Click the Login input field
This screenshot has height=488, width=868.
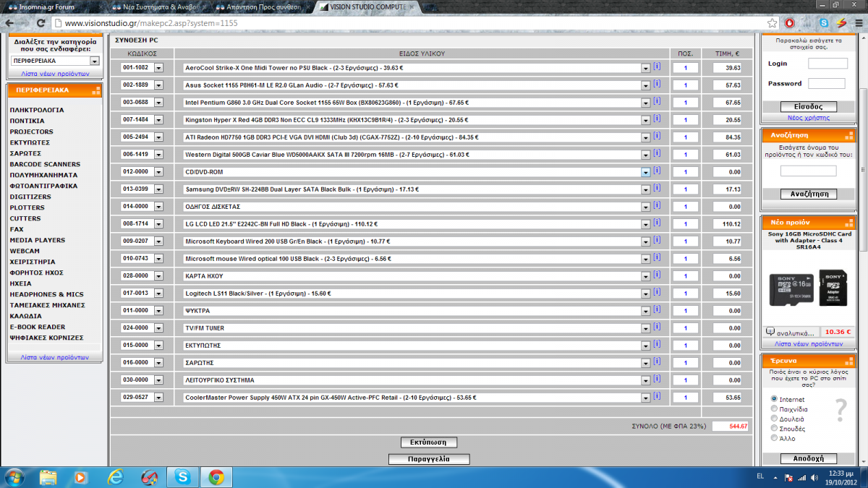(x=827, y=64)
